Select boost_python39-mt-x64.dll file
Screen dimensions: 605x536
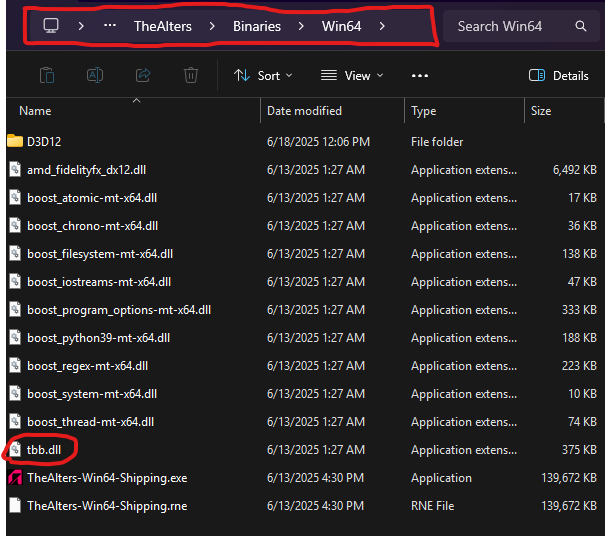coord(98,338)
